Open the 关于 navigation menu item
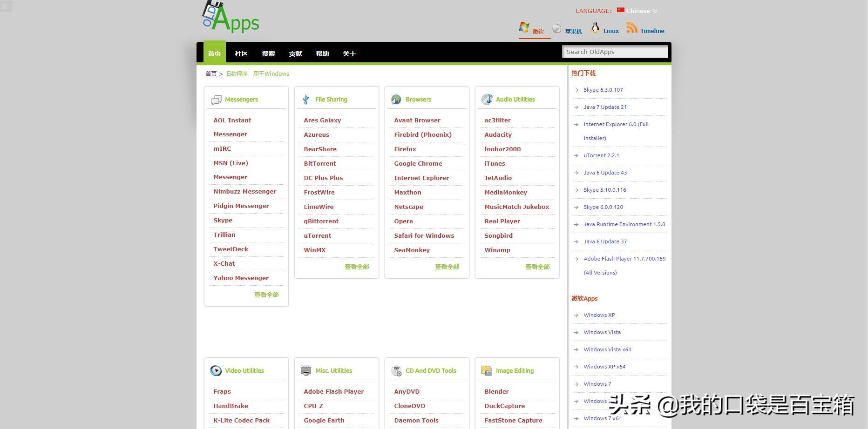The width and height of the screenshot is (868, 429). (x=349, y=54)
